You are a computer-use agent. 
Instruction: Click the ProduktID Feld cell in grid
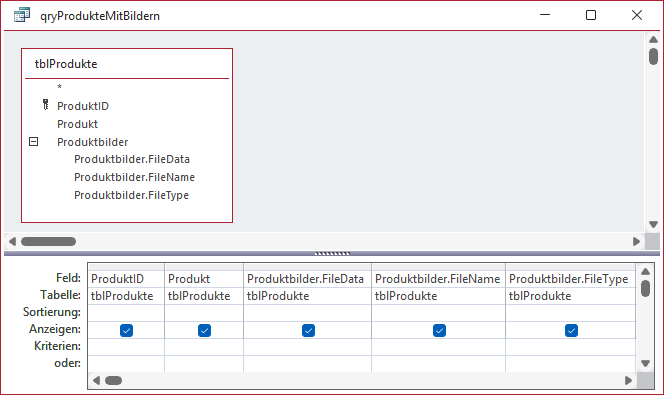click(x=126, y=279)
